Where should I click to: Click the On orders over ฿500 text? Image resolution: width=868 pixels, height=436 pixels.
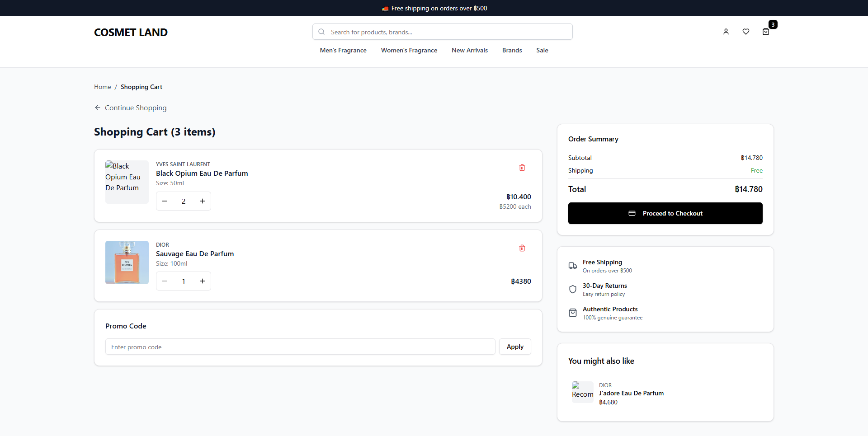[x=607, y=271]
